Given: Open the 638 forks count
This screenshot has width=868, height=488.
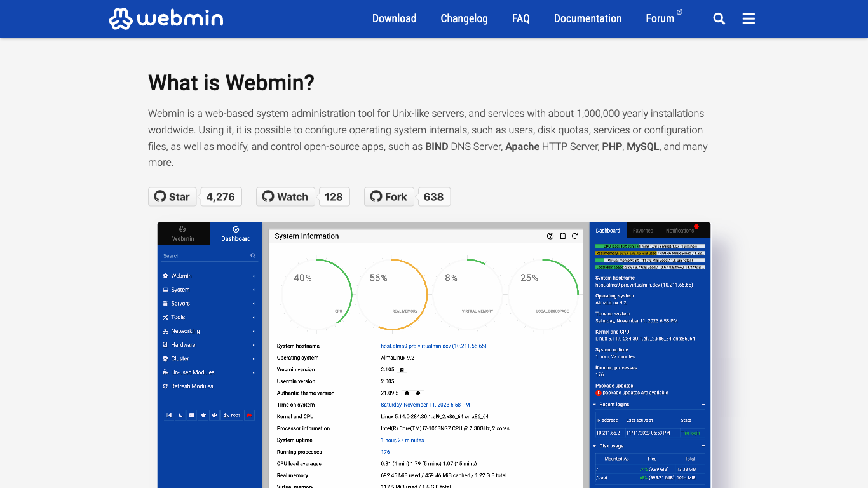Looking at the screenshot, I should (434, 196).
